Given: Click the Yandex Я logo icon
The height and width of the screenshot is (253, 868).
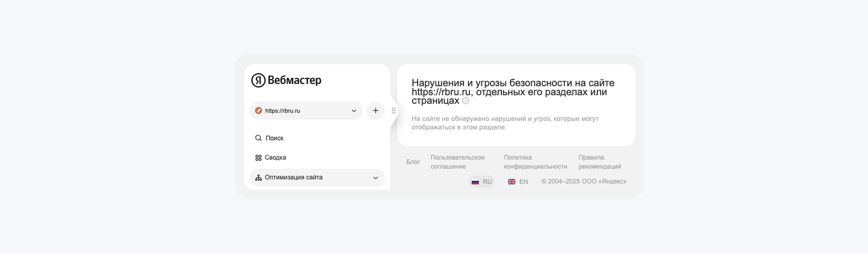Looking at the screenshot, I should (258, 80).
